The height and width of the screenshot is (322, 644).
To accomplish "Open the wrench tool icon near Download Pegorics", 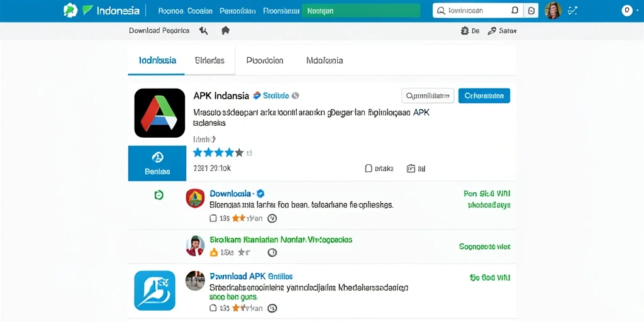I will point(203,30).
